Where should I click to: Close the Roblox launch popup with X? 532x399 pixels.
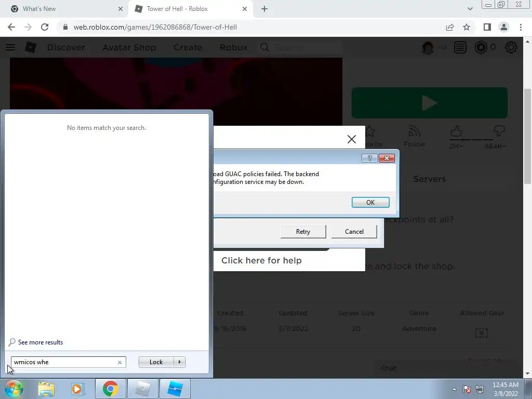click(x=352, y=139)
